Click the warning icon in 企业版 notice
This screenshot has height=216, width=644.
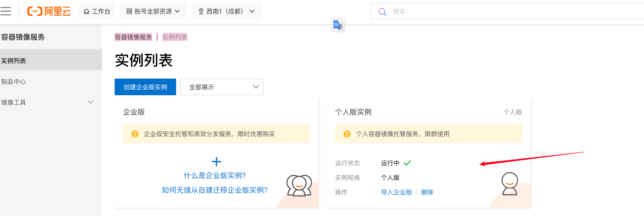[135, 134]
